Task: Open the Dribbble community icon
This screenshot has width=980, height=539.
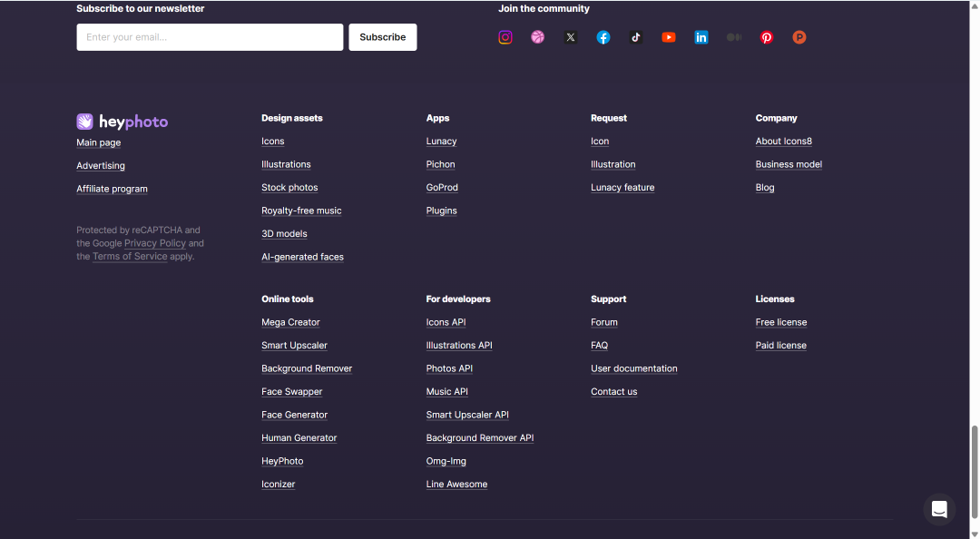Action: [x=537, y=37]
